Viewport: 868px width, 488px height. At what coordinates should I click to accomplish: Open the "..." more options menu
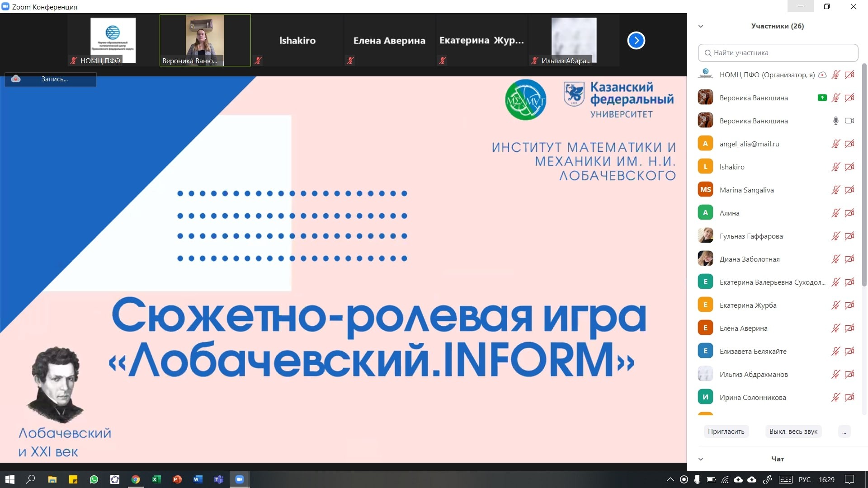point(844,432)
